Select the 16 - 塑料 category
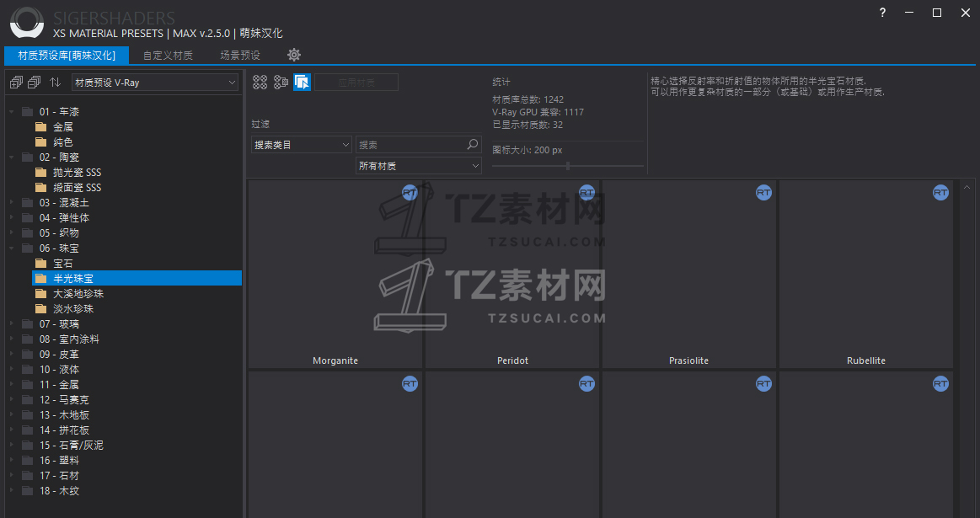The height and width of the screenshot is (518, 980). [59, 460]
